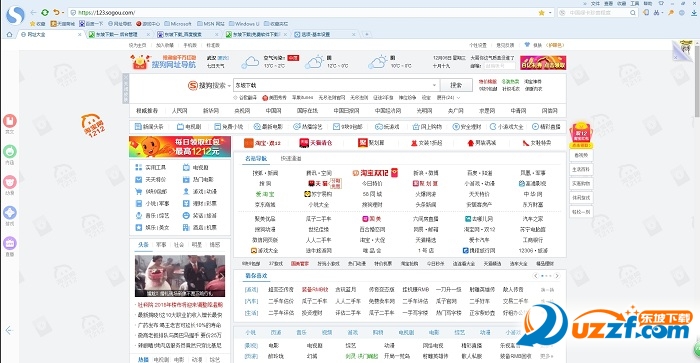700x363 pixels.
Task: Click the 天猫 link in top shopping row
Action: (316, 143)
